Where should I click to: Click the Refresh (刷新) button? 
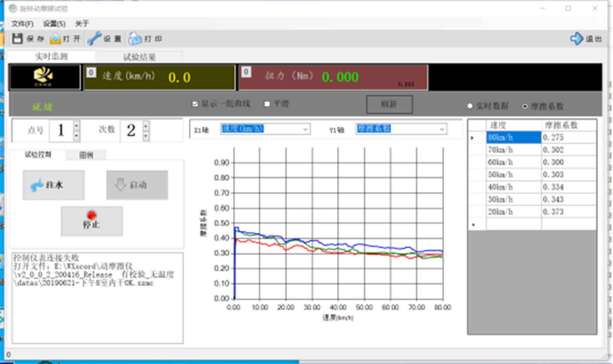click(389, 104)
